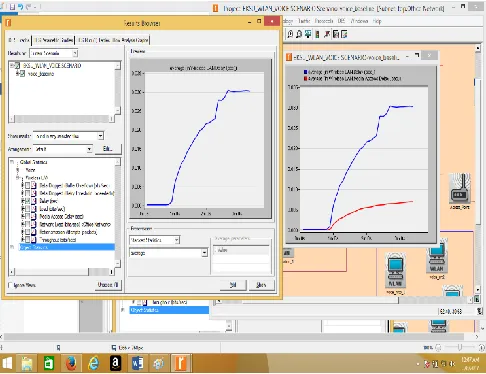This screenshot has width=486, height=374.
Task: Click the Add button in Results Browser
Action: click(x=233, y=285)
